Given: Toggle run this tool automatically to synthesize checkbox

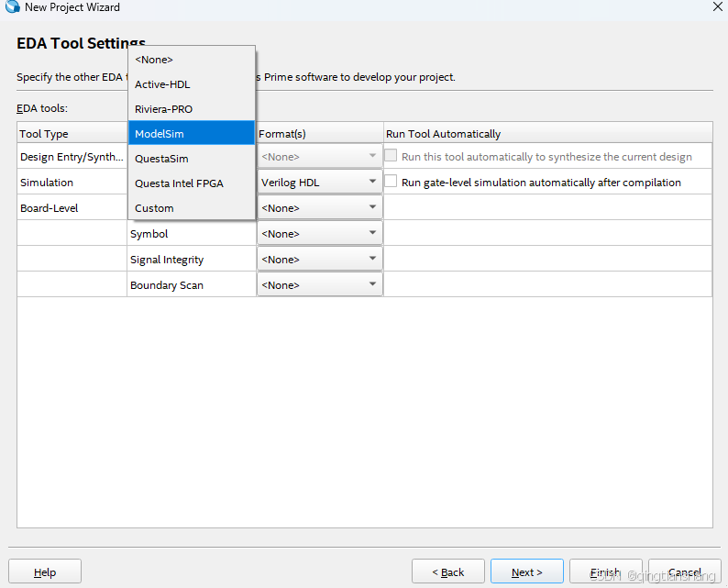Looking at the screenshot, I should point(391,156).
